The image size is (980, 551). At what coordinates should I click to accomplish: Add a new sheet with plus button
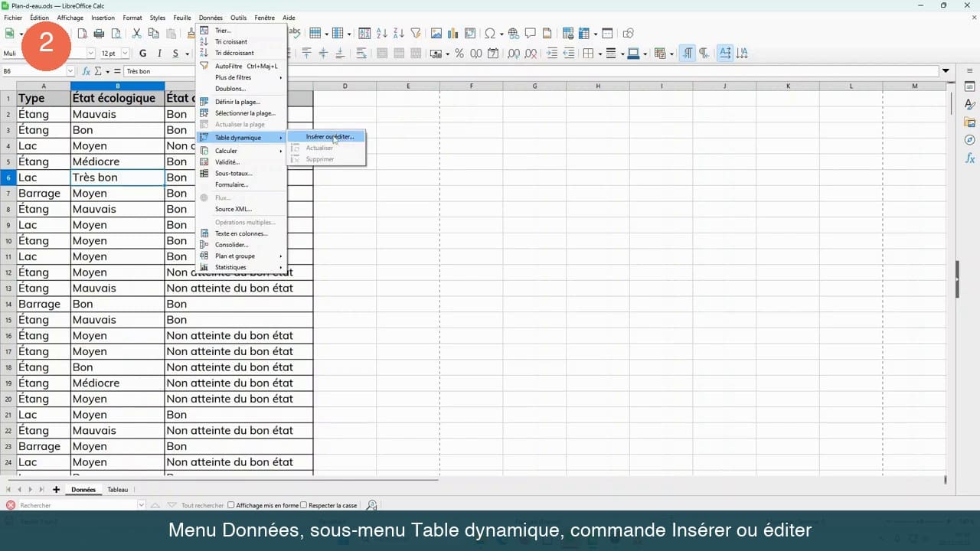click(x=56, y=490)
